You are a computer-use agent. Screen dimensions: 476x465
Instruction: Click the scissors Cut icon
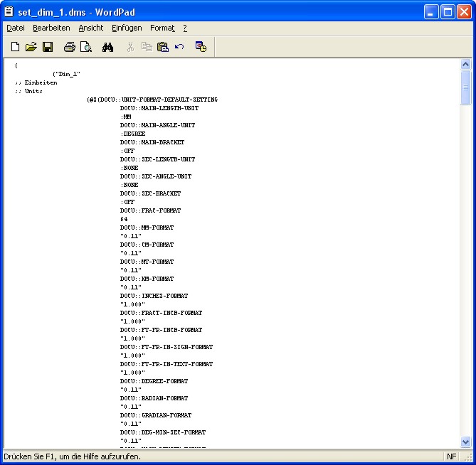[x=130, y=47]
